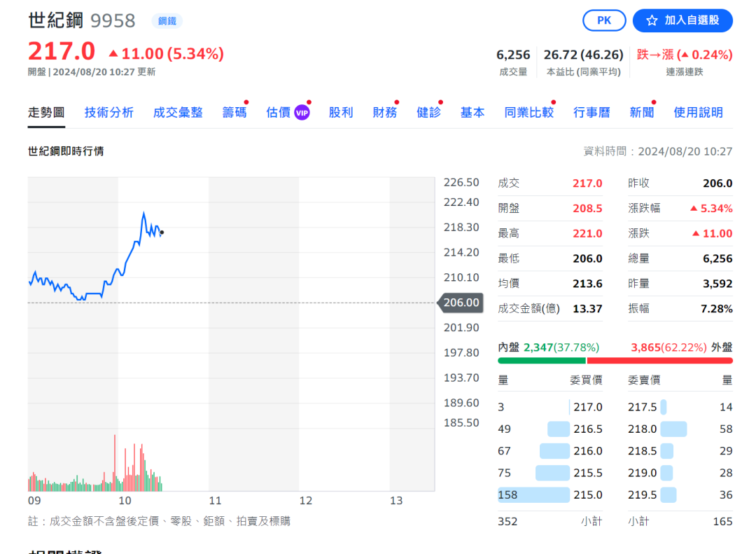Open the PK comparison button
This screenshot has height=554, width=756.
click(604, 21)
